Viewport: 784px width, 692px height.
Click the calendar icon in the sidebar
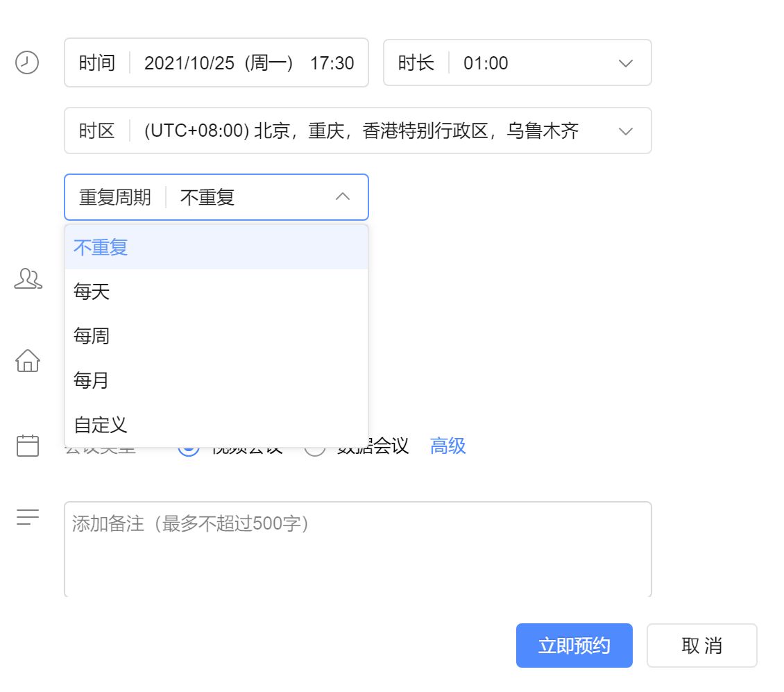pos(28,447)
